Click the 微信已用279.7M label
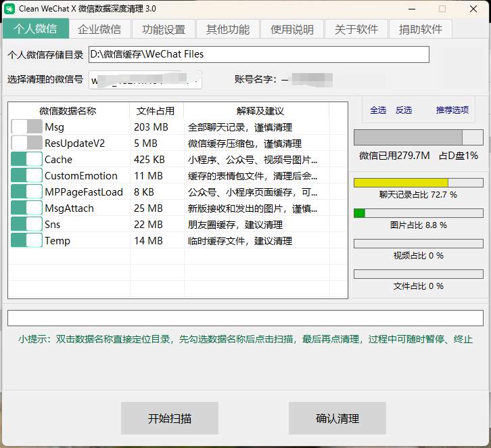The image size is (491, 448). click(394, 156)
